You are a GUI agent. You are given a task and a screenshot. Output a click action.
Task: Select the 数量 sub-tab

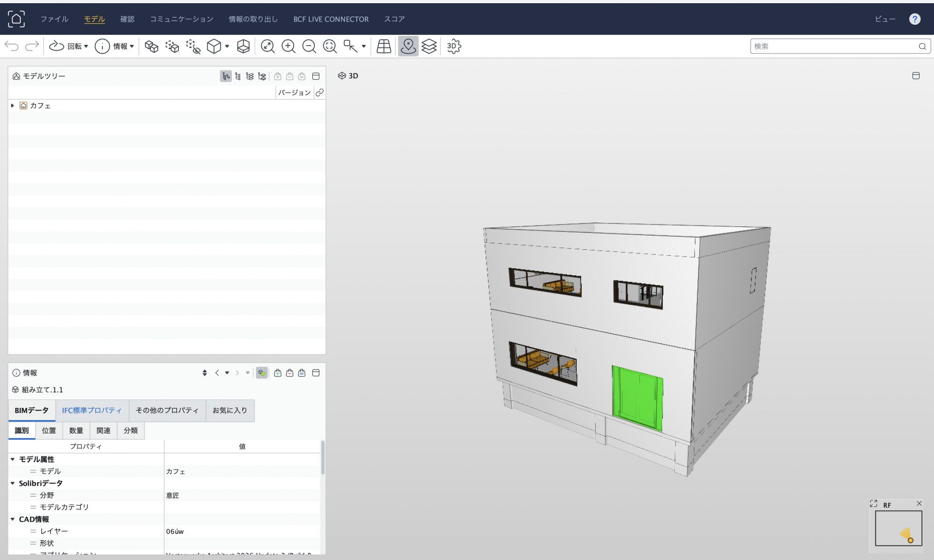click(76, 431)
